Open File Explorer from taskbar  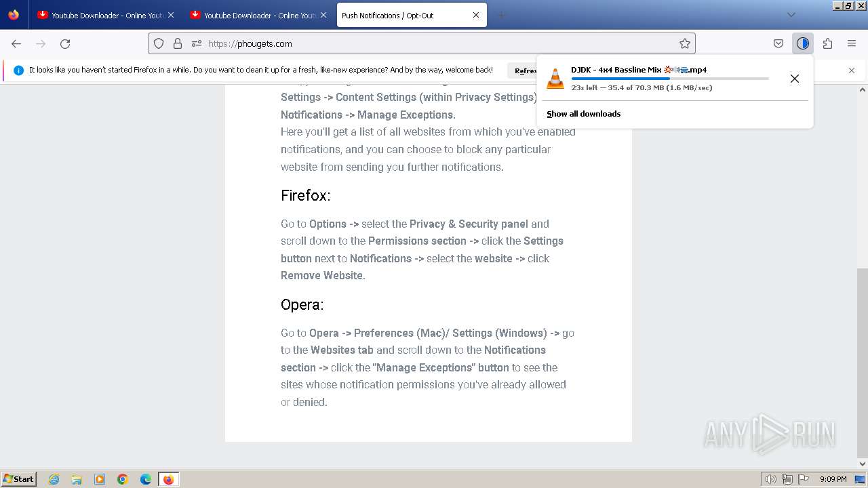[x=77, y=479]
